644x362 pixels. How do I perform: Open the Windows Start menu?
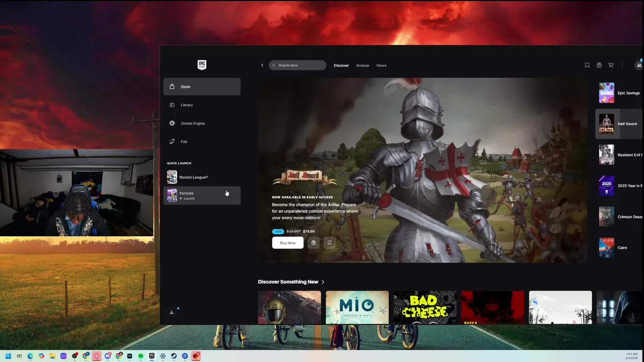coord(8,356)
